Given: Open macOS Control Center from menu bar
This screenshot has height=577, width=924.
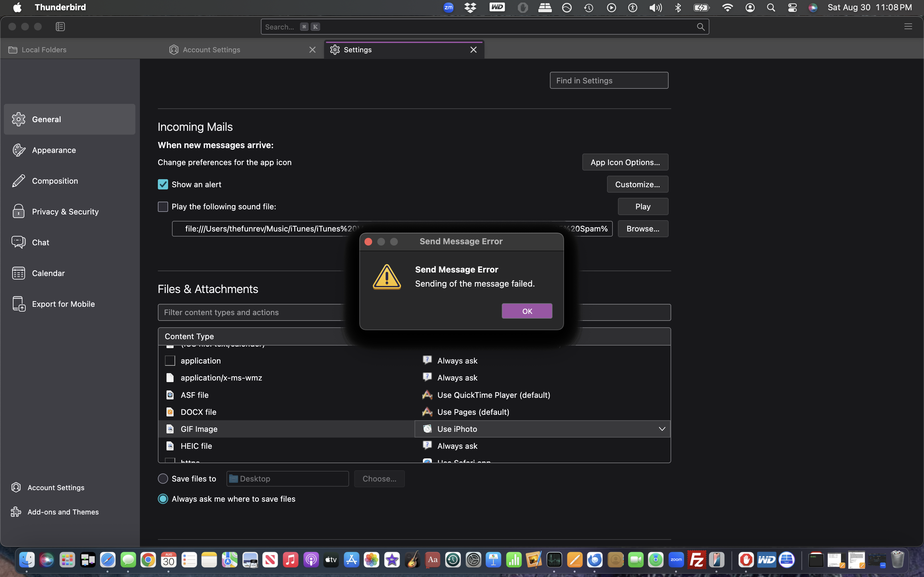Looking at the screenshot, I should [x=792, y=8].
